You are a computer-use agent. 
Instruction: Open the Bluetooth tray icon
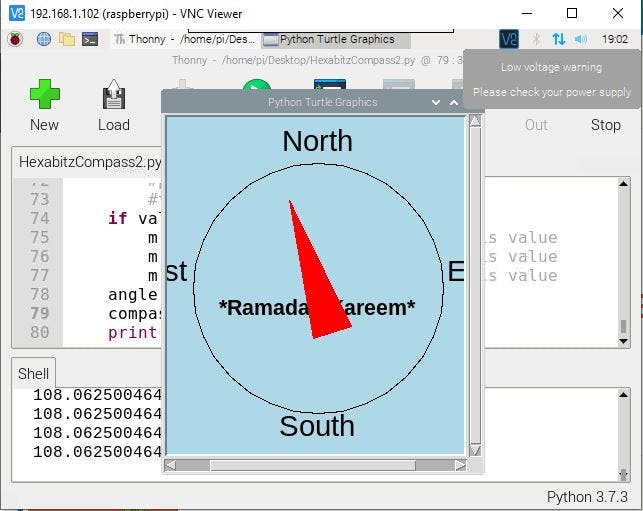(535, 39)
